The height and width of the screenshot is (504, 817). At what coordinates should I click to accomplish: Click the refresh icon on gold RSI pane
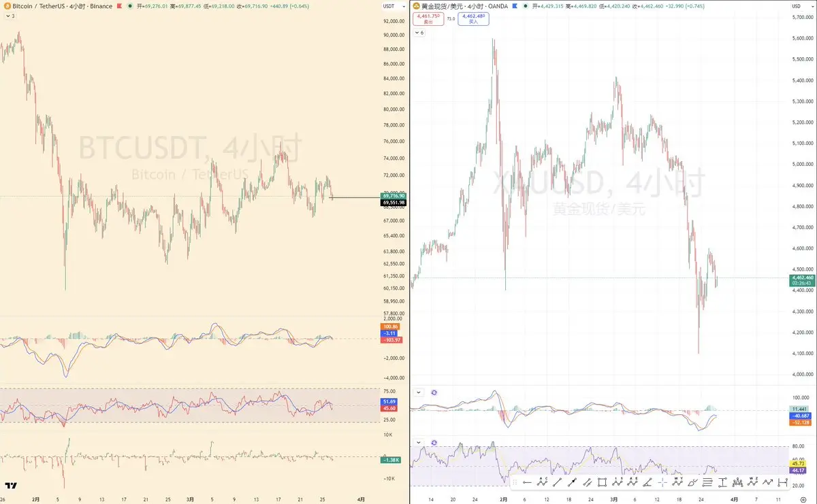coord(434,442)
